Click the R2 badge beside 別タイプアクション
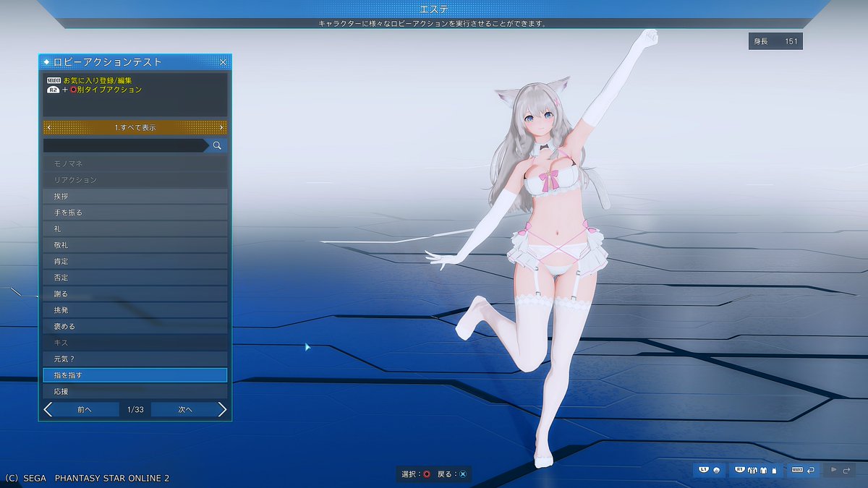The image size is (868, 488). [53, 90]
